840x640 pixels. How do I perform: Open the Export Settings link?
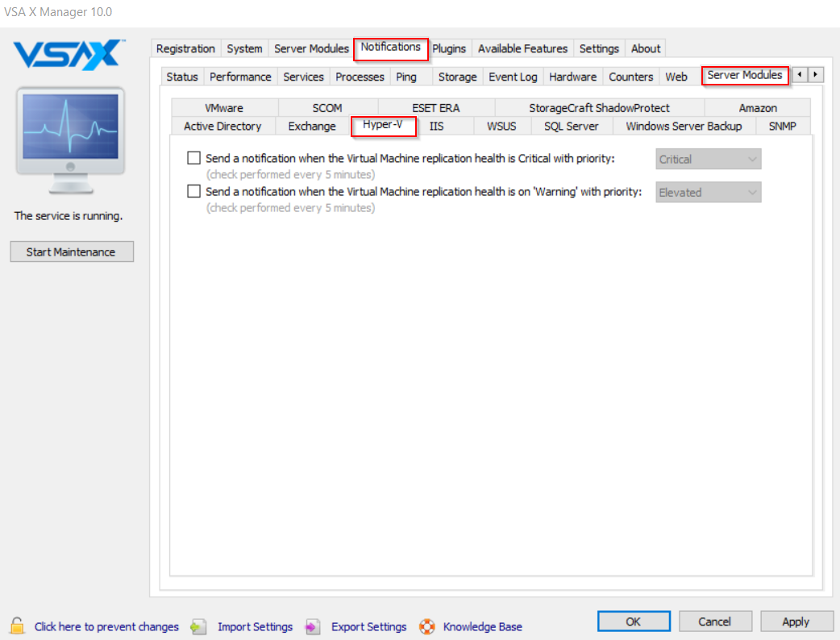click(x=368, y=626)
